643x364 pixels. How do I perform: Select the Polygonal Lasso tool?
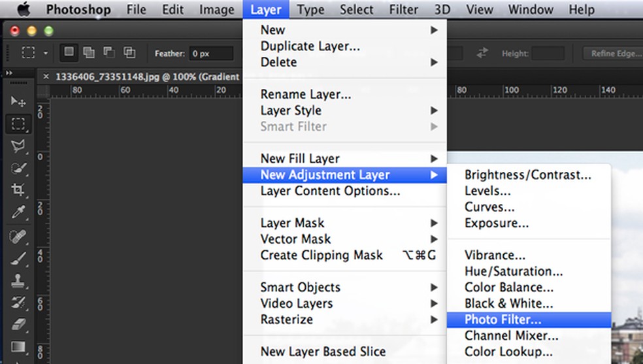coord(18,146)
